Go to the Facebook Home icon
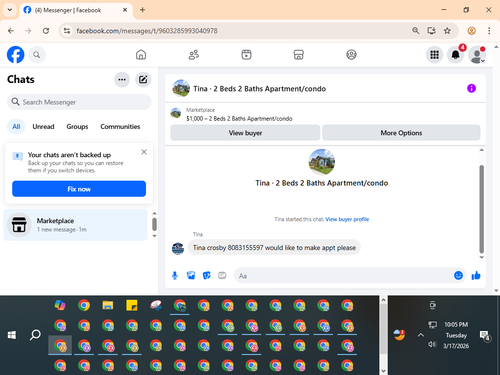 tap(141, 55)
